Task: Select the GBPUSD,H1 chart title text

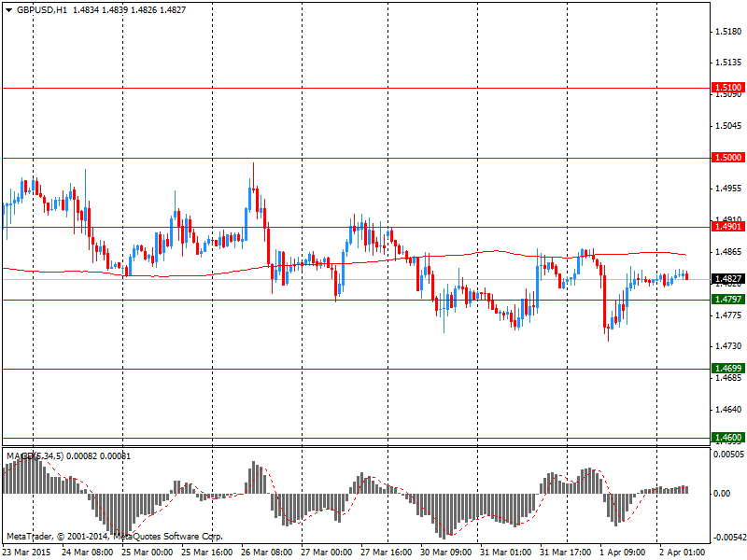Action: click(42, 10)
